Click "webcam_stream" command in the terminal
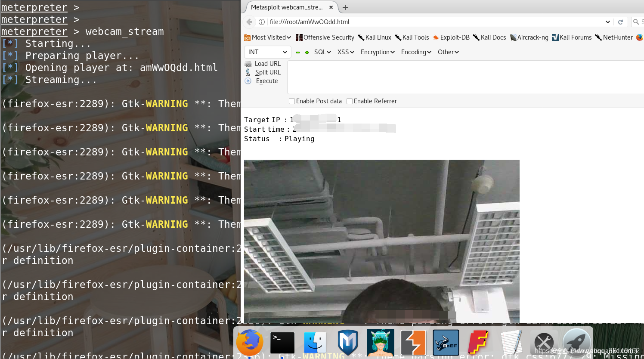This screenshot has width=644, height=359. 125,31
